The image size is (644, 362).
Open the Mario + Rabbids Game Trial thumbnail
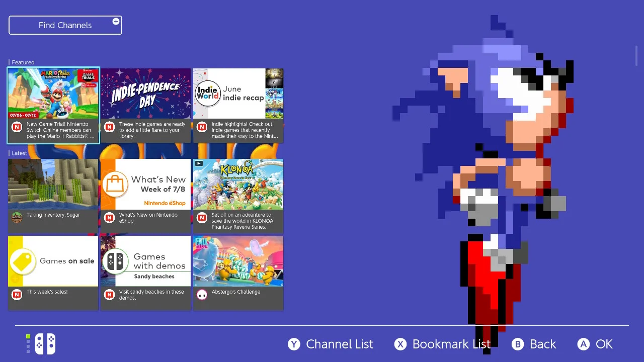(53, 94)
